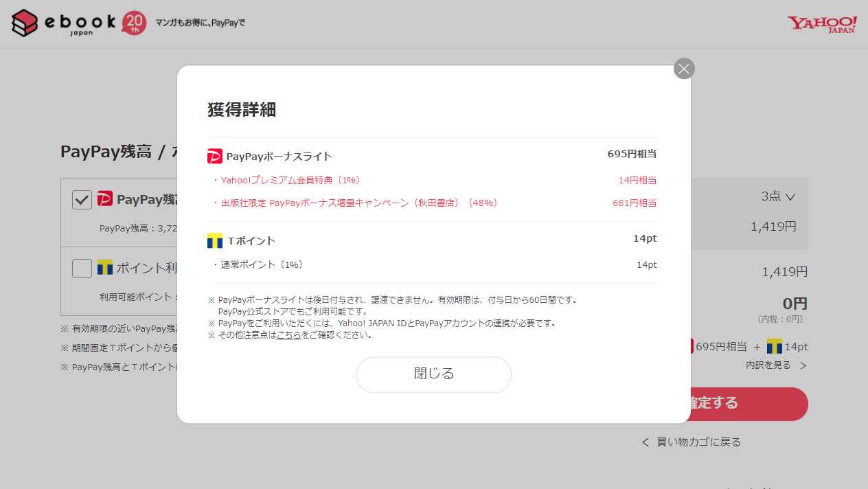868x489 pixels.
Task: Click the Tポイント heading text in the dialog
Action: (251, 241)
